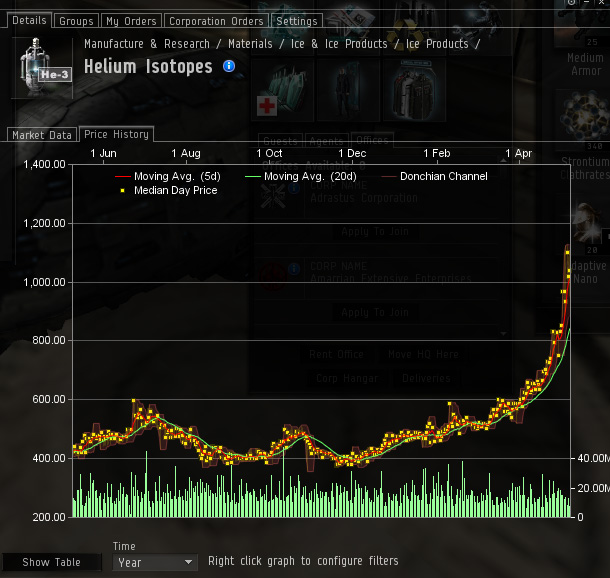Click the Donchian Channel legend entry
The height and width of the screenshot is (578, 610).
click(434, 176)
